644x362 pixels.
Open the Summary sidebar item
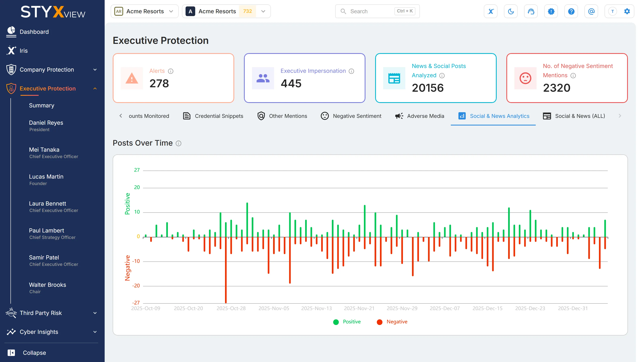[41, 105]
